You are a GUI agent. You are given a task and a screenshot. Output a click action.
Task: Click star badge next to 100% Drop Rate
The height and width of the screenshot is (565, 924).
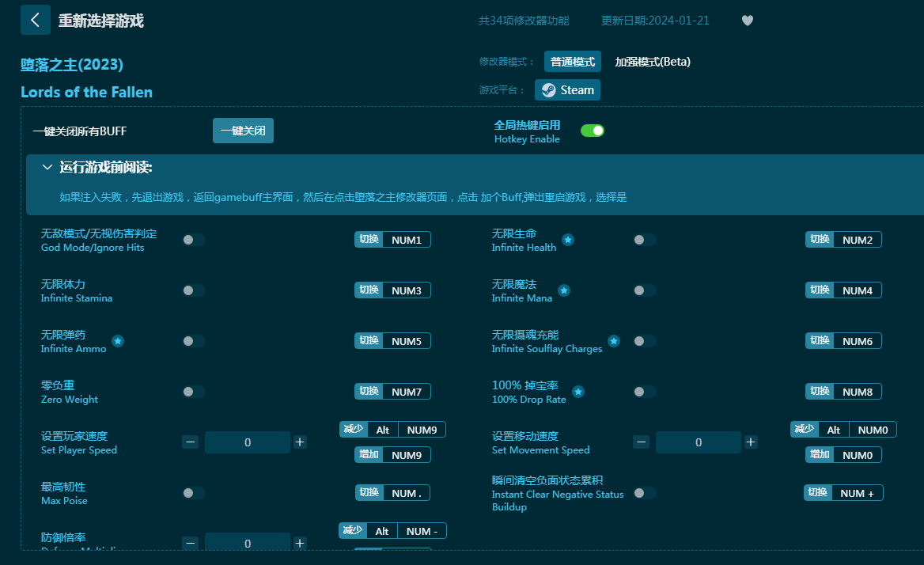[x=578, y=392]
